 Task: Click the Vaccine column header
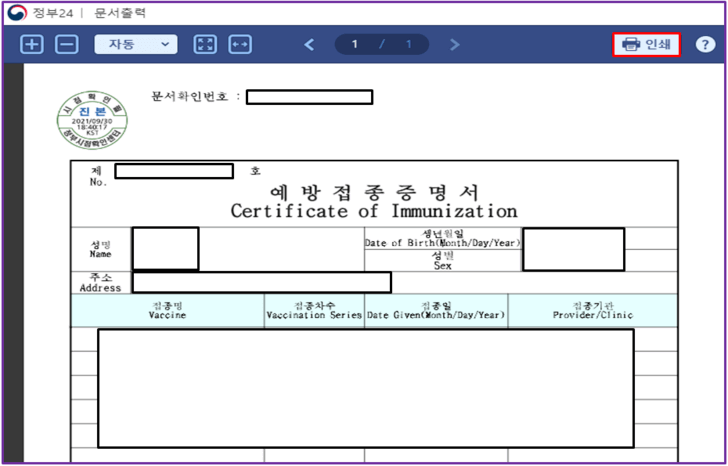(167, 311)
